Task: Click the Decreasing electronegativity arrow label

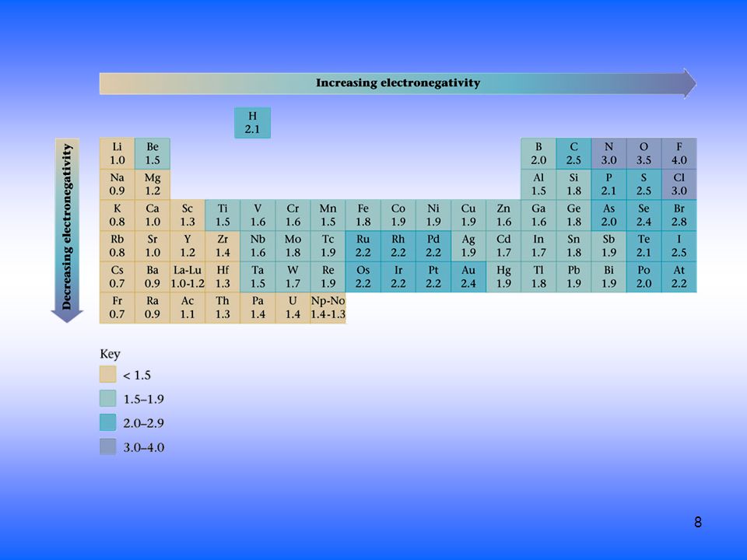Action: [x=67, y=226]
